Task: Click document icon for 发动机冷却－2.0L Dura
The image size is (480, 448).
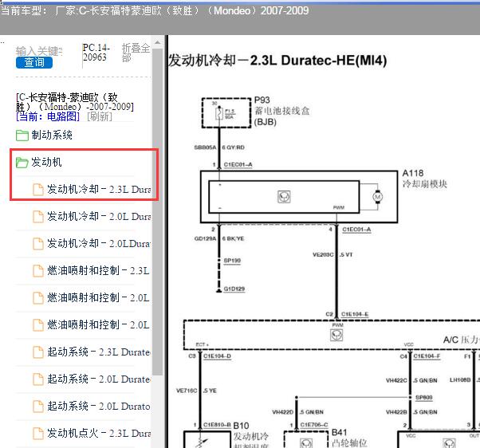Action: 38,216
